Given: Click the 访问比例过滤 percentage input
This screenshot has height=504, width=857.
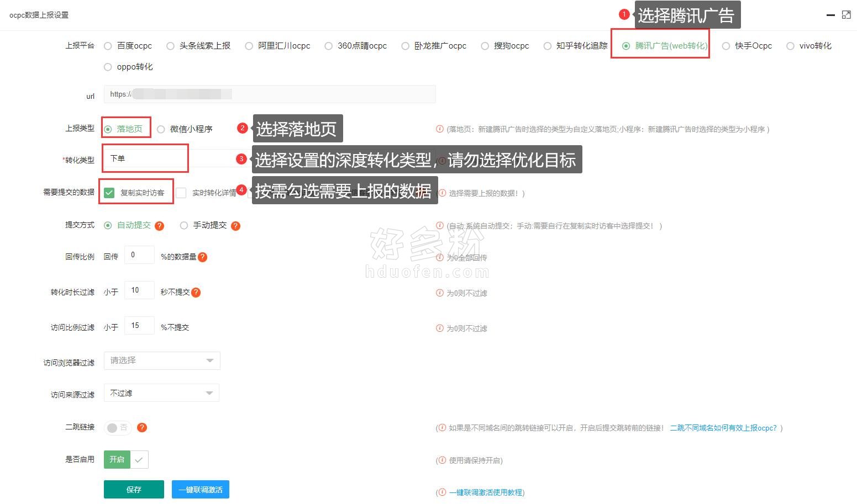Looking at the screenshot, I should [139, 326].
